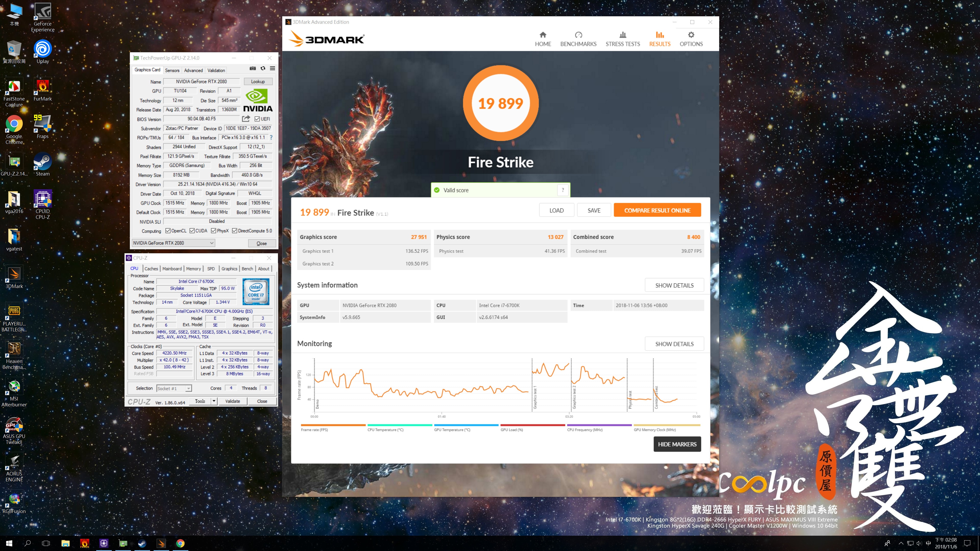Click the Tools button in CPU-Z
980x551 pixels.
200,401
